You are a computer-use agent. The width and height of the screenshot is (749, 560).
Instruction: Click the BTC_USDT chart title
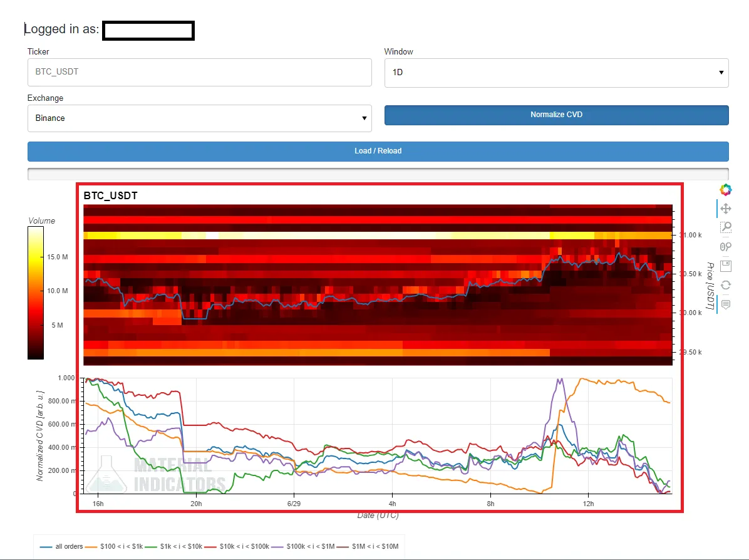click(111, 196)
